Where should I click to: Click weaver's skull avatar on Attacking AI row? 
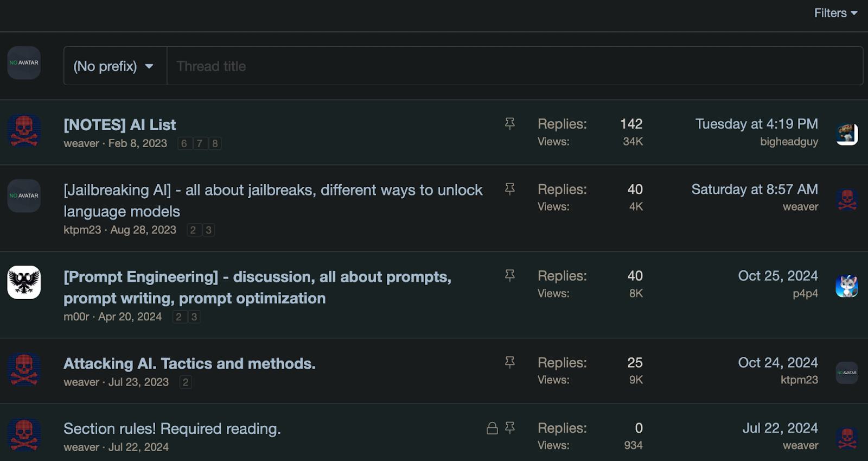tap(24, 369)
